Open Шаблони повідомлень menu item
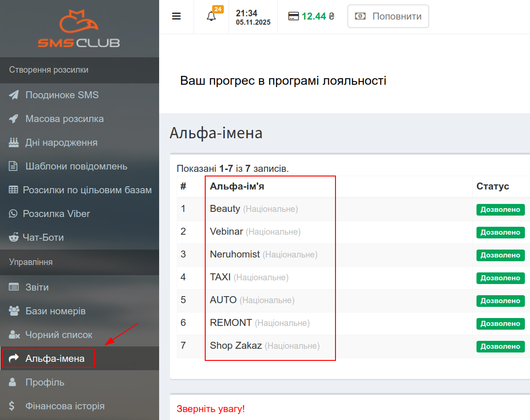The image size is (530, 420). click(x=76, y=166)
